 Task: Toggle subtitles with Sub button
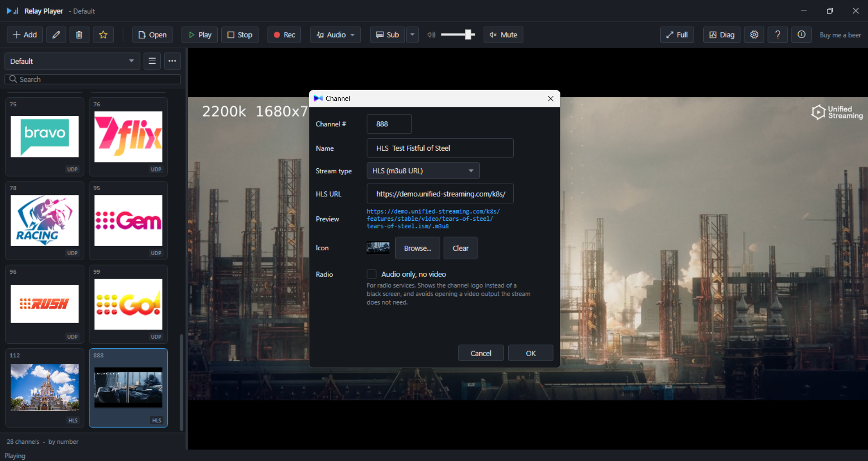[387, 35]
